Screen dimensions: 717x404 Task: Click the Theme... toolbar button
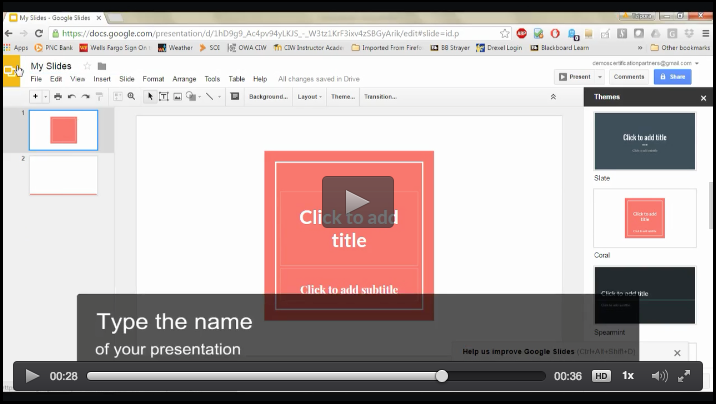(x=343, y=96)
